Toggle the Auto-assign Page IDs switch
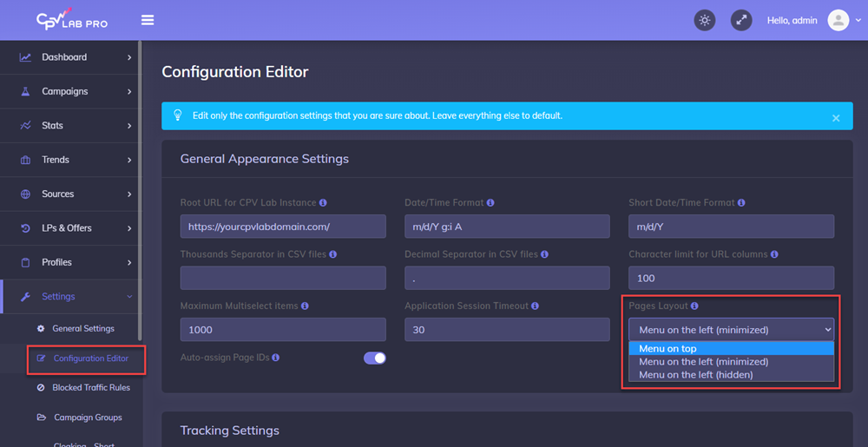Viewport: 868px width, 447px height. pos(375,358)
